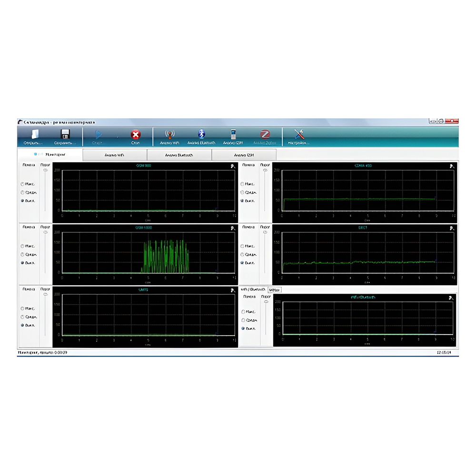Click the mobile phone GSM analysis icon

click(x=233, y=135)
